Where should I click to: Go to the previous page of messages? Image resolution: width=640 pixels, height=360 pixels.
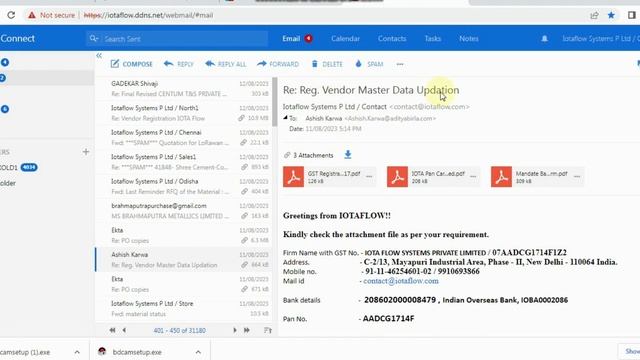[x=124, y=330]
